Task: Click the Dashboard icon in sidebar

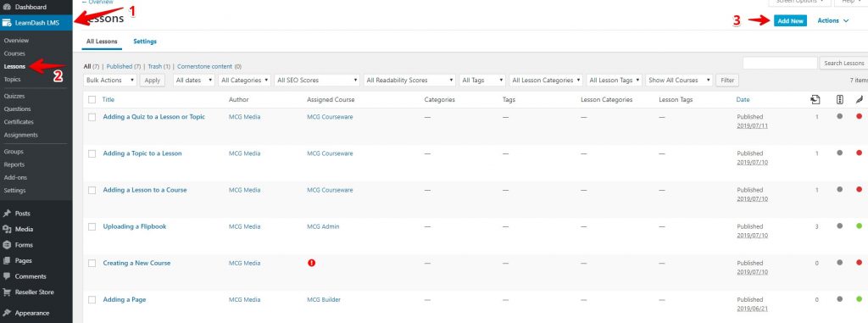Action: coord(7,7)
